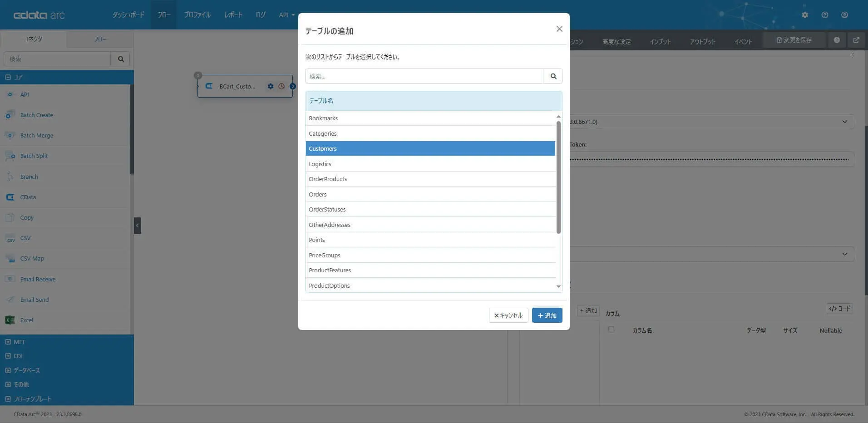Toggle the select-all columns checkbox
The width and height of the screenshot is (868, 423).
pos(611,330)
